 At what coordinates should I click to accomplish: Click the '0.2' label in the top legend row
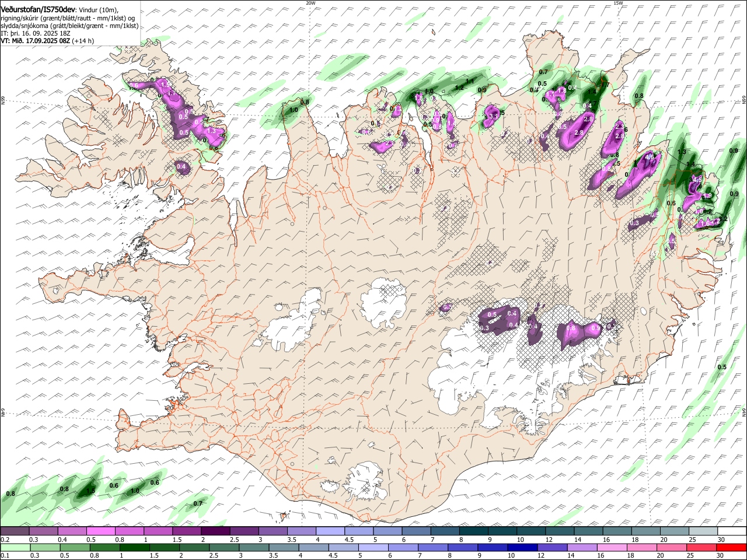pos(5,540)
